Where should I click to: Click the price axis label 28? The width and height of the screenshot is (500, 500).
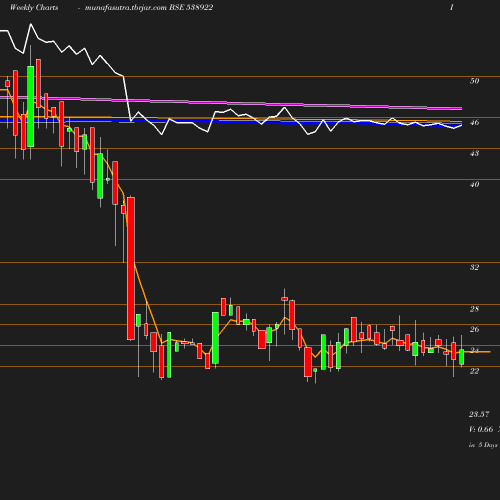[474, 309]
